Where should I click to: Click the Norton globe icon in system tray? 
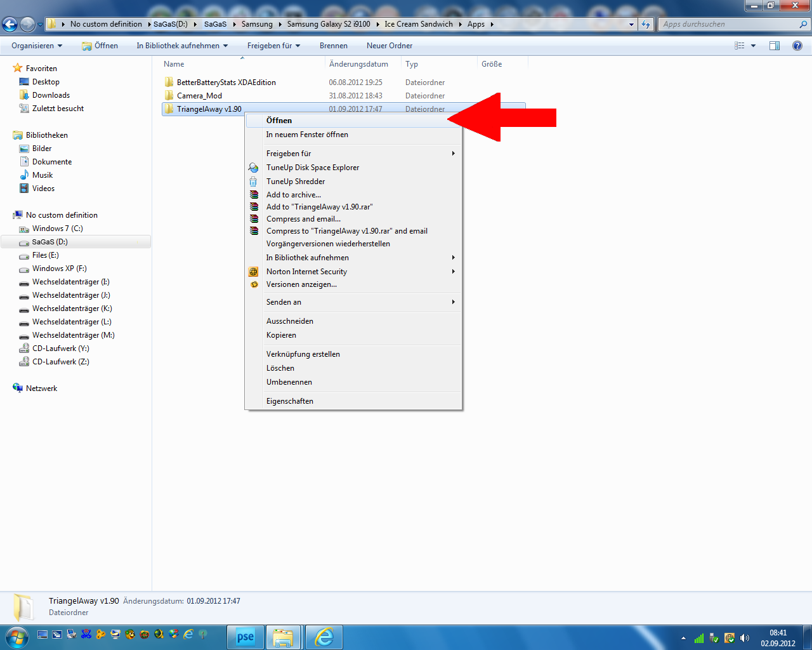pos(730,638)
